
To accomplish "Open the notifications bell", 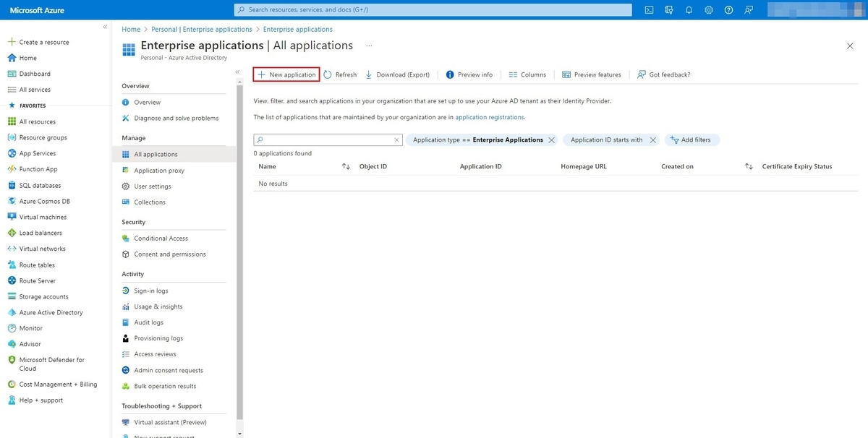I will 689,10.
